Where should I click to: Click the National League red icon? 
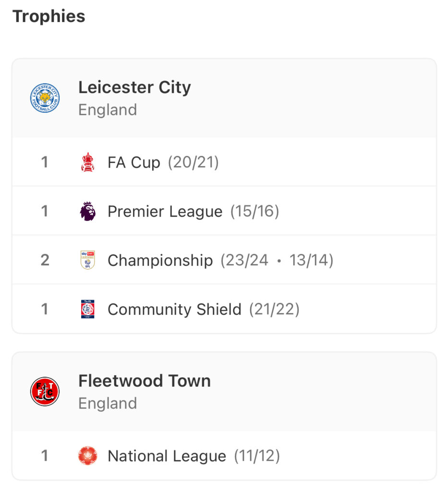click(x=87, y=455)
